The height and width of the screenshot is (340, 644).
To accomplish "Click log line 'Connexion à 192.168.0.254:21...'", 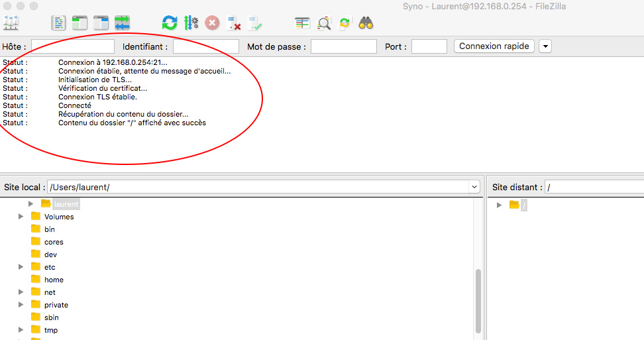I will coord(113,62).
